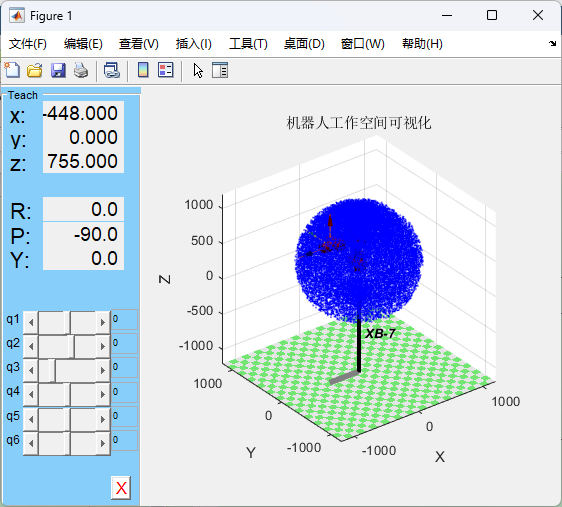Click the q6 slider thumb
The width and height of the screenshot is (562, 507).
(x=67, y=444)
